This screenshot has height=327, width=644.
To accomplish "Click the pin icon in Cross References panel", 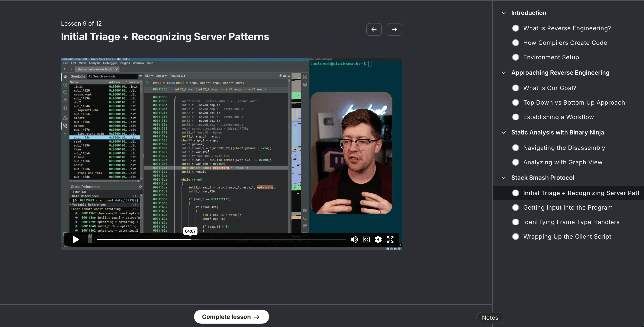I will pyautogui.click(x=141, y=186).
